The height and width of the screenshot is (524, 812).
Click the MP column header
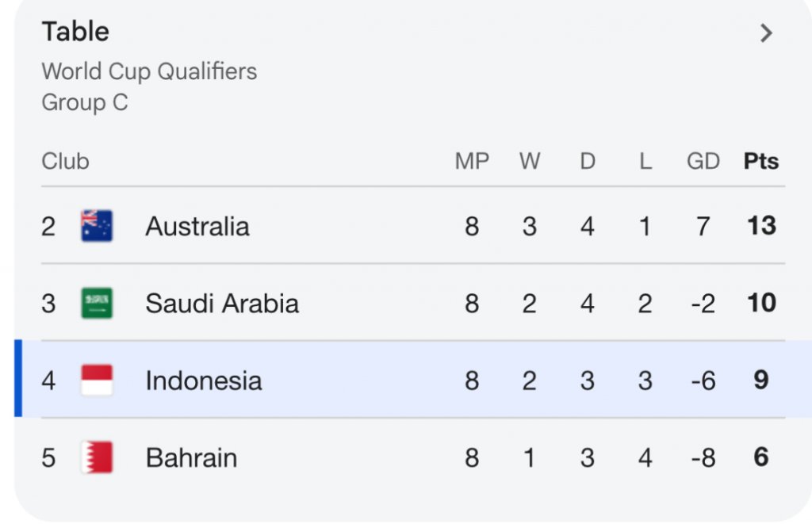pos(472,162)
